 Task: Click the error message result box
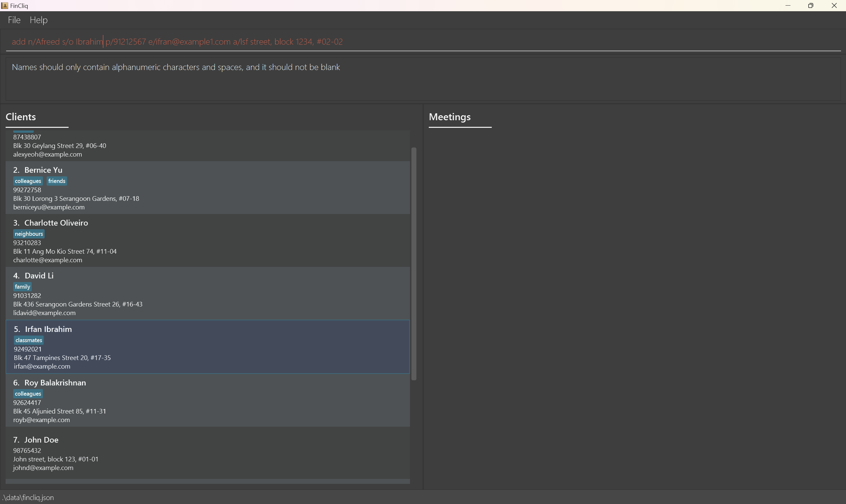[x=423, y=79]
